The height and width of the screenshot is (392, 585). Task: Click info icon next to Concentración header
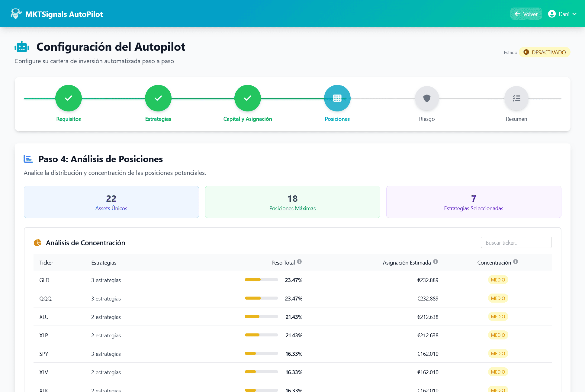(x=516, y=262)
